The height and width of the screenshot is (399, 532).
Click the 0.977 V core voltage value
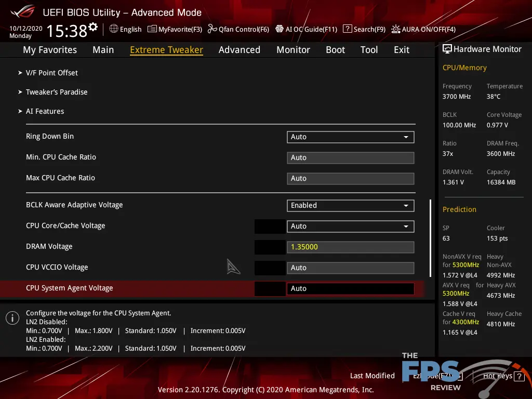497,125
